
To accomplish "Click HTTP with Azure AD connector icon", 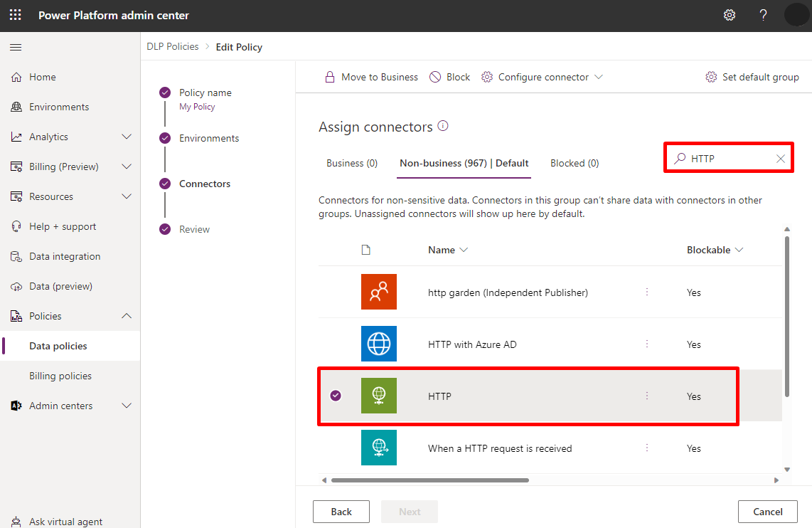I will click(378, 344).
